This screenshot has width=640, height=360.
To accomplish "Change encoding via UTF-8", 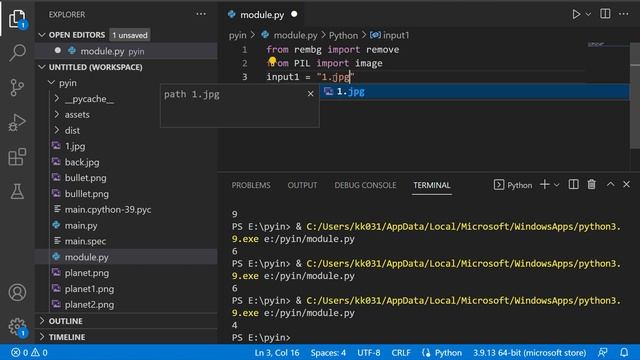I will tap(369, 353).
